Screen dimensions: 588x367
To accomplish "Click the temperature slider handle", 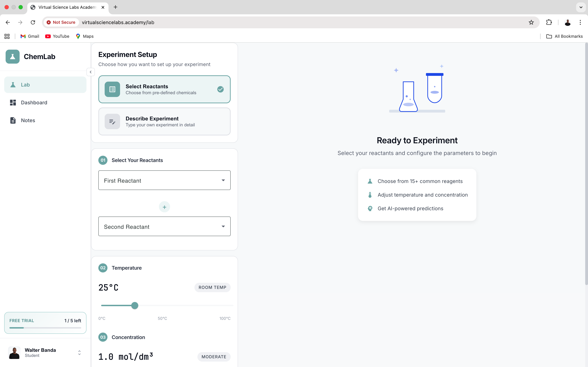I will [x=135, y=305].
